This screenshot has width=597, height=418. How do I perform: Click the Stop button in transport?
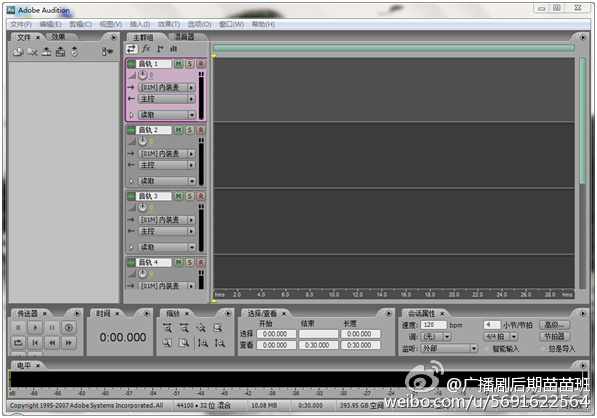18,328
